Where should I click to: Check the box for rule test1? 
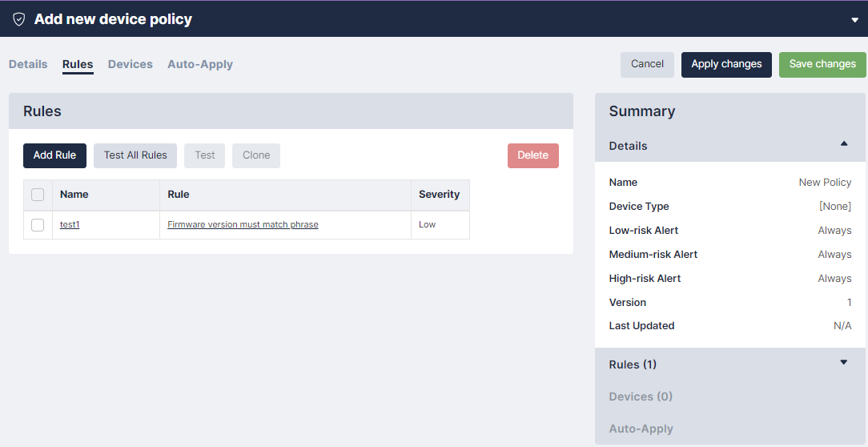tap(38, 225)
